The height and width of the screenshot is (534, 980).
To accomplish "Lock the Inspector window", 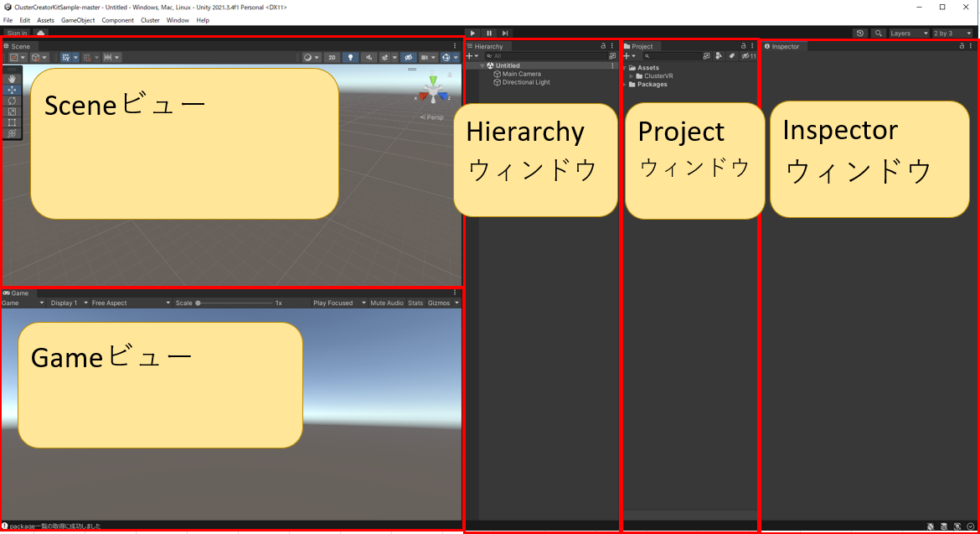I will [x=962, y=46].
